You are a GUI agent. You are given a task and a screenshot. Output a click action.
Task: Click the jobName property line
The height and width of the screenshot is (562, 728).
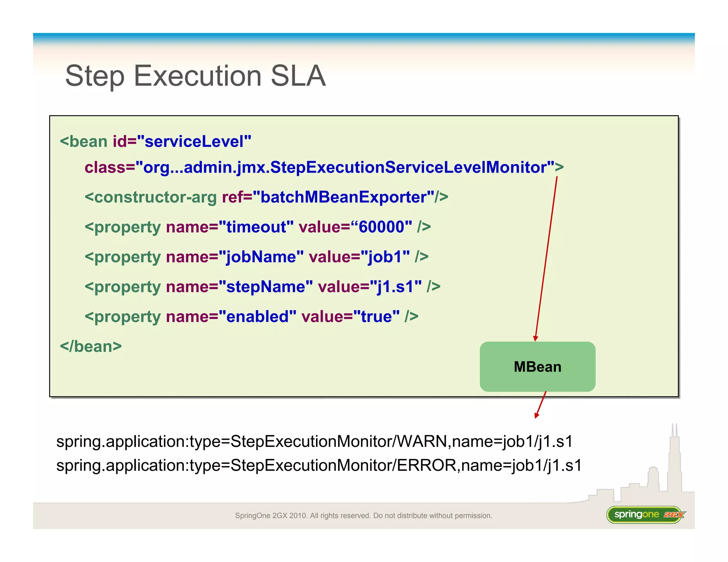click(x=256, y=257)
